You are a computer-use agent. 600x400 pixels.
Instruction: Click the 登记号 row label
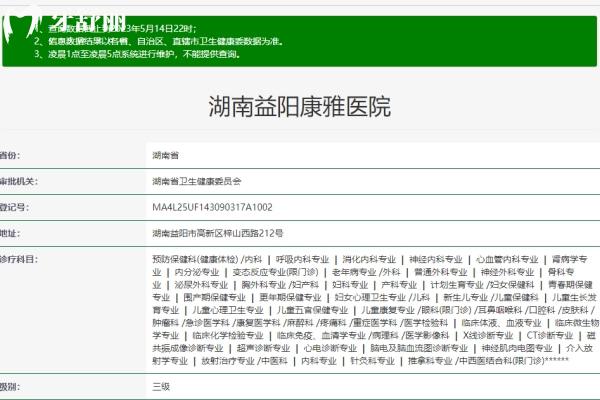pyautogui.click(x=14, y=207)
